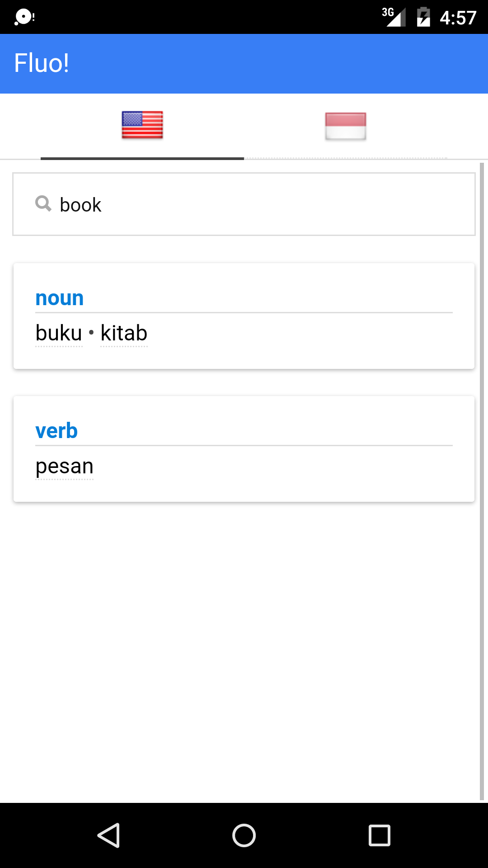Click the magnifying glass search icon
This screenshot has width=488, height=868.
[x=43, y=204]
